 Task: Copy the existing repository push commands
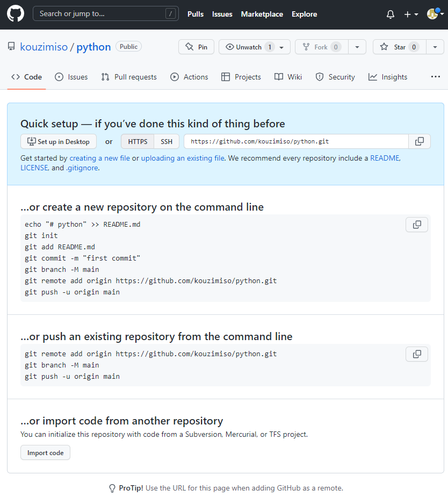pyautogui.click(x=417, y=354)
